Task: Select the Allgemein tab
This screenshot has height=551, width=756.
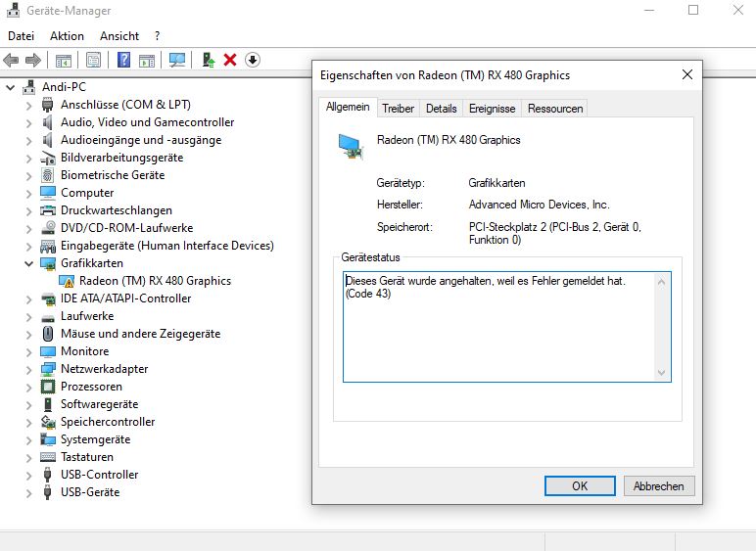Action: [x=348, y=107]
